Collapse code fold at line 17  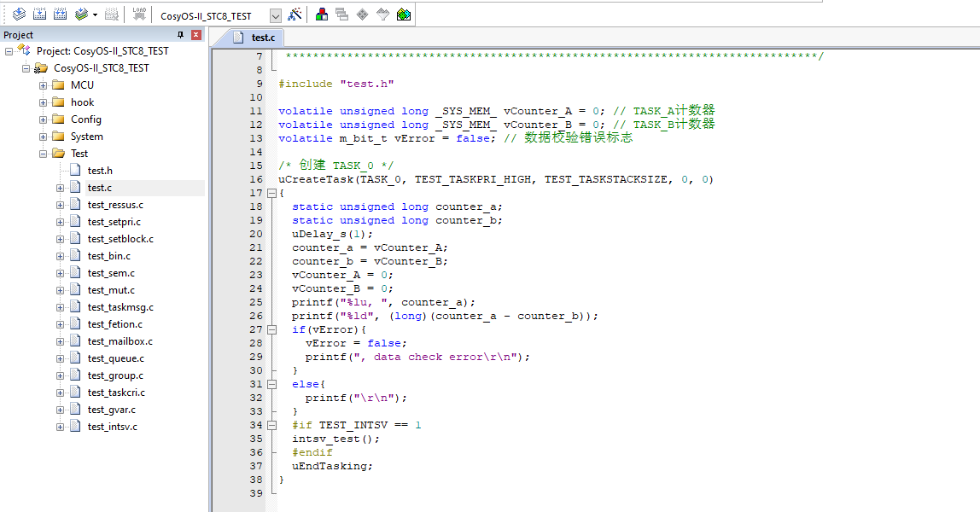(271, 193)
